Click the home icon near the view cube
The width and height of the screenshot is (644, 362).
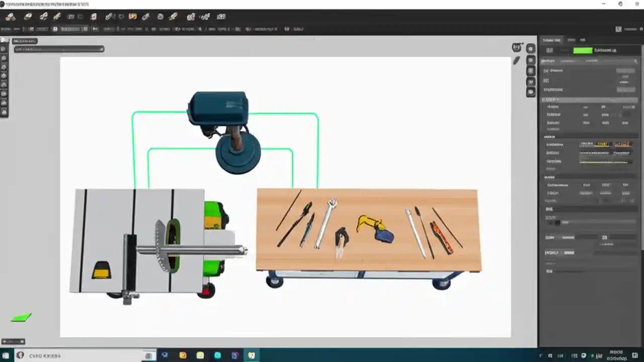point(530,48)
